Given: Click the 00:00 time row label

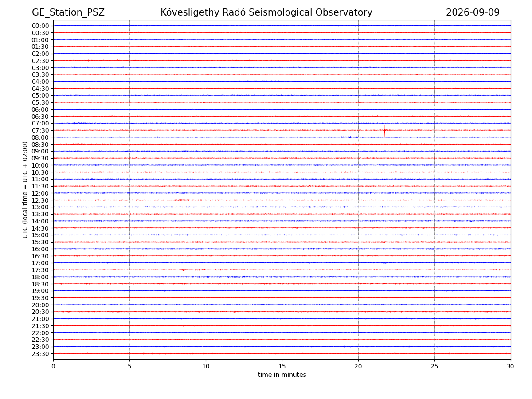Looking at the screenshot, I should tap(40, 26).
